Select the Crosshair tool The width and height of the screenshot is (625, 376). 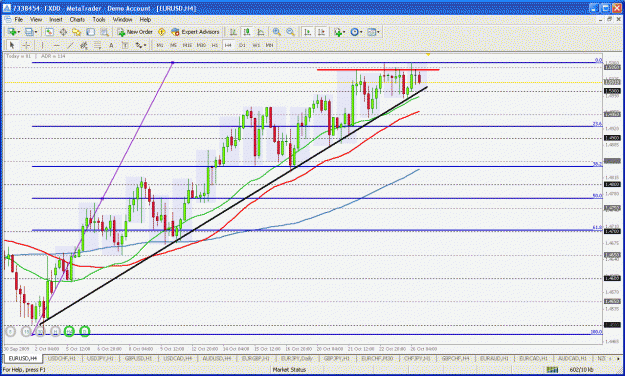(26, 45)
